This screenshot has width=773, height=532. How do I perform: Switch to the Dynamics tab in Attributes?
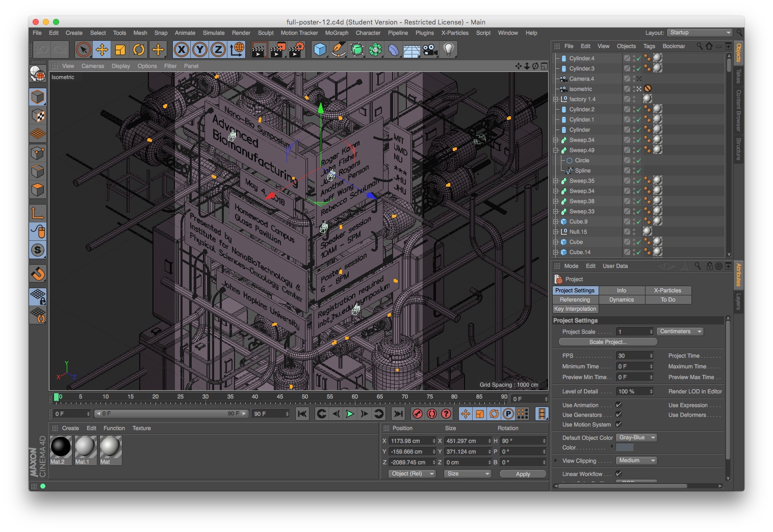[x=622, y=299]
